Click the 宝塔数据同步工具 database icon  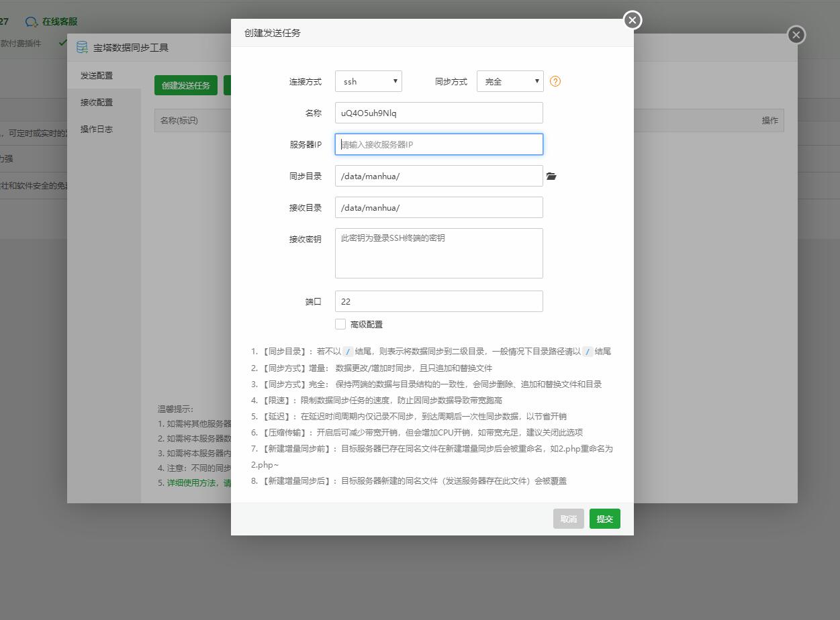82,47
